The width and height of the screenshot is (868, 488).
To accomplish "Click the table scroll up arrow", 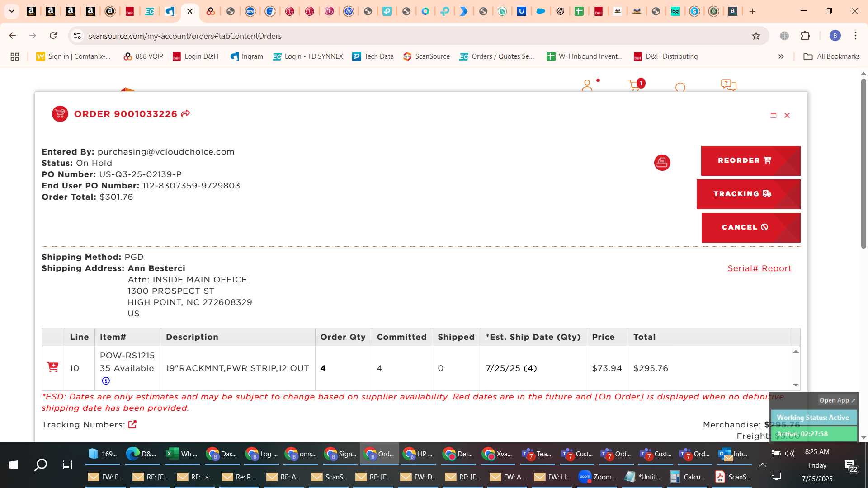I will coord(796,352).
